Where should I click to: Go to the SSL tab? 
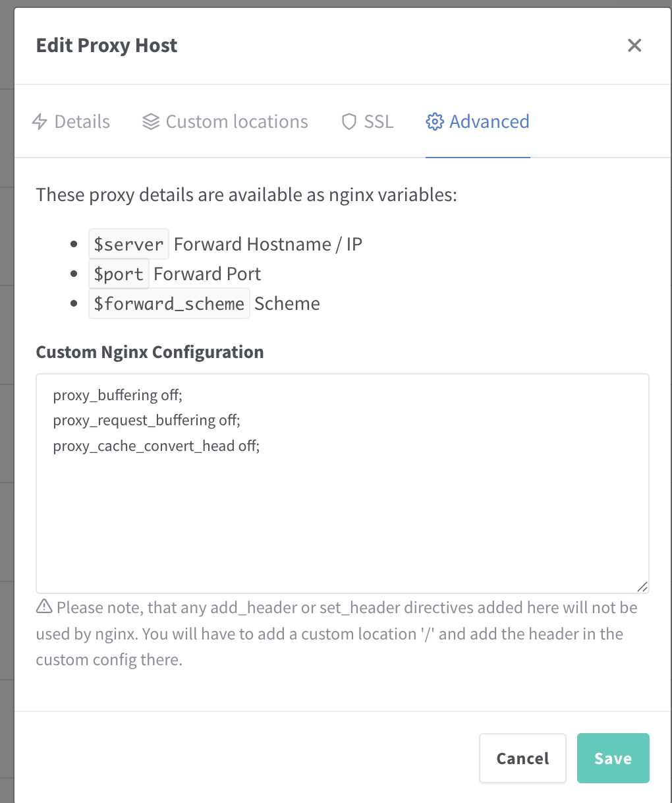pos(378,122)
